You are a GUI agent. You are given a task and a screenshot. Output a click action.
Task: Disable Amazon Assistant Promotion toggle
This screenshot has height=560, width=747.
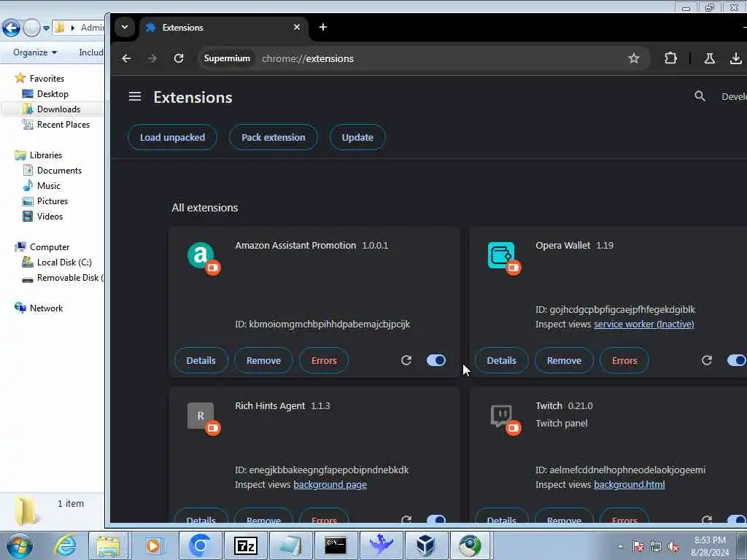click(x=436, y=360)
